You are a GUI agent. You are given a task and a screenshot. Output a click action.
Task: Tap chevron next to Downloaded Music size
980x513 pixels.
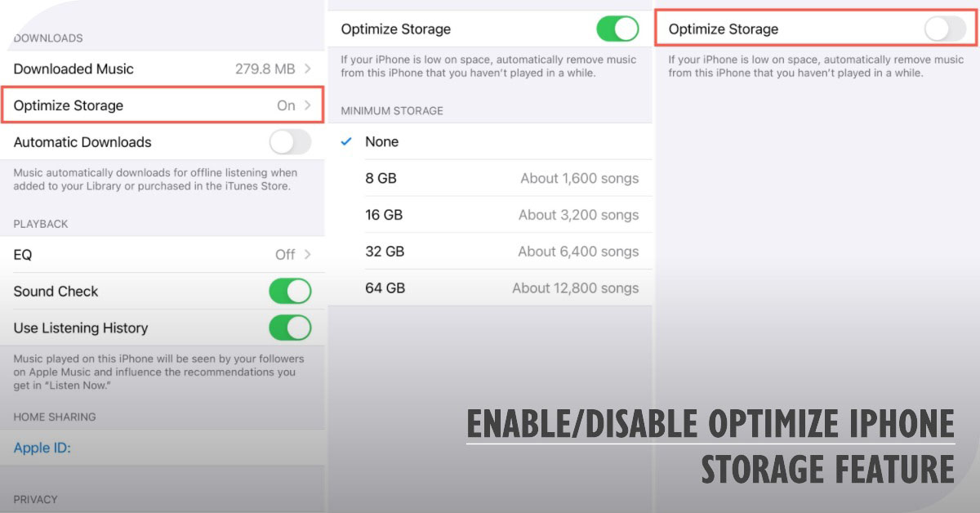click(x=308, y=69)
